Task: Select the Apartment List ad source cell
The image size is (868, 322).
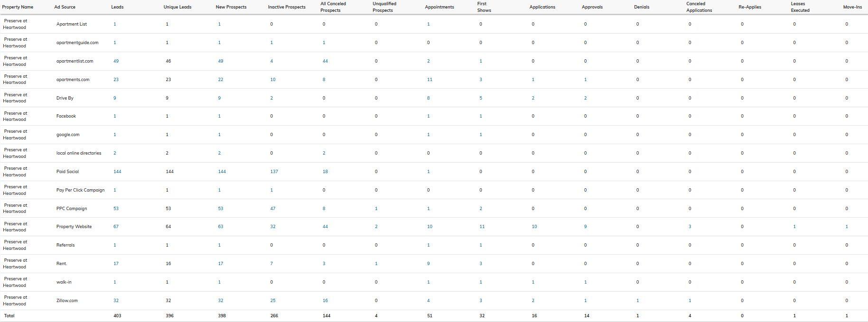Action: click(72, 24)
